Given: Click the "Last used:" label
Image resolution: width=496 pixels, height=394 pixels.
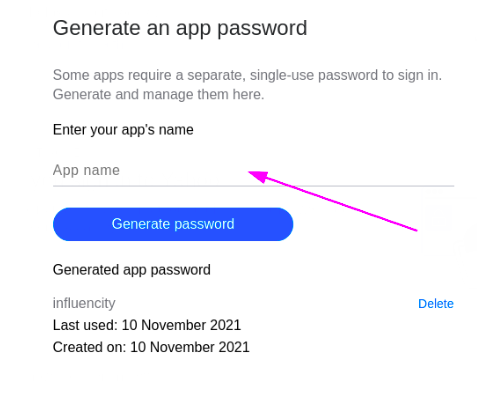Looking at the screenshot, I should [85, 325].
